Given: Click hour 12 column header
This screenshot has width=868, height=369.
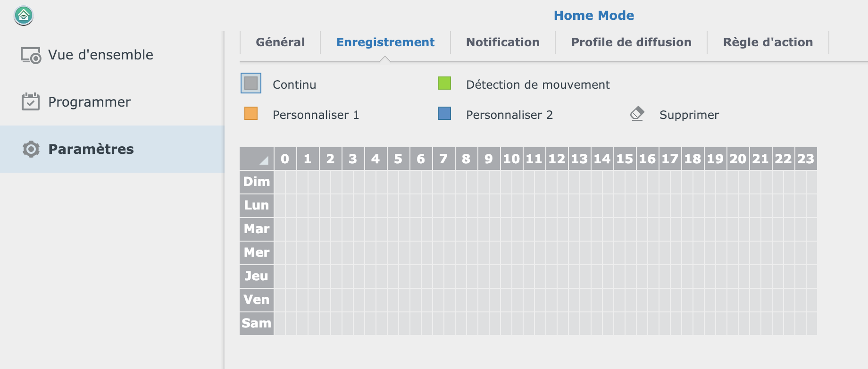Looking at the screenshot, I should [557, 159].
